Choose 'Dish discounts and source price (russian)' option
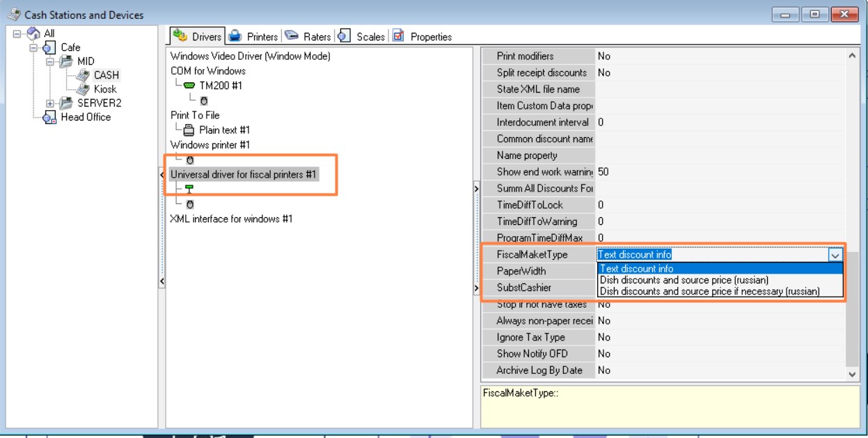This screenshot has width=868, height=438. click(684, 280)
